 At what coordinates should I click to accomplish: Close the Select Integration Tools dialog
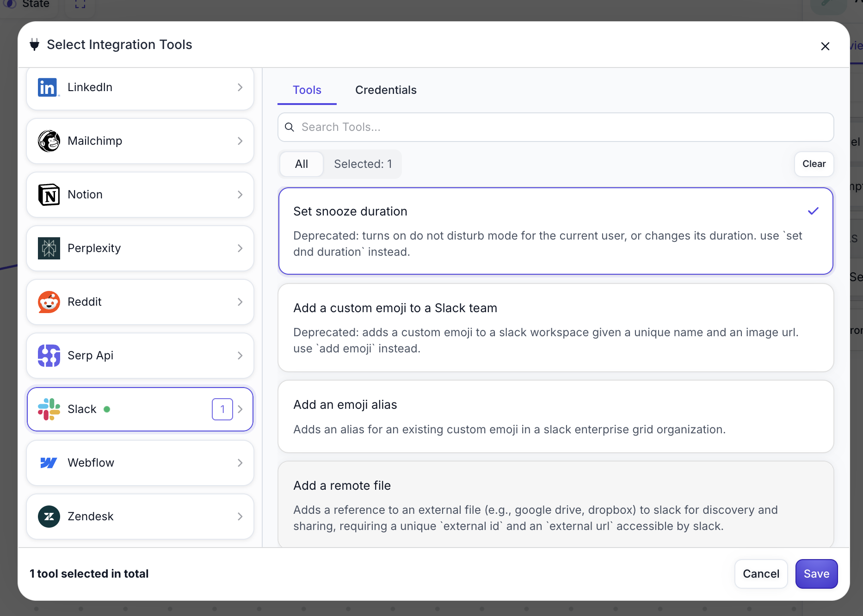(x=825, y=46)
